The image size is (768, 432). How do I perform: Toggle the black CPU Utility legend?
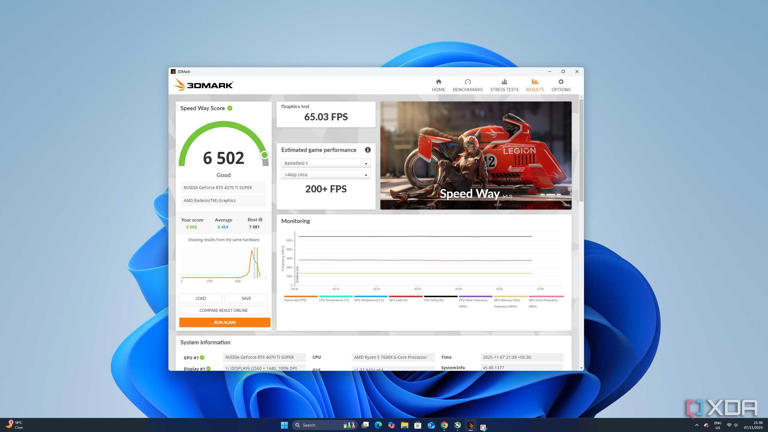(440, 298)
